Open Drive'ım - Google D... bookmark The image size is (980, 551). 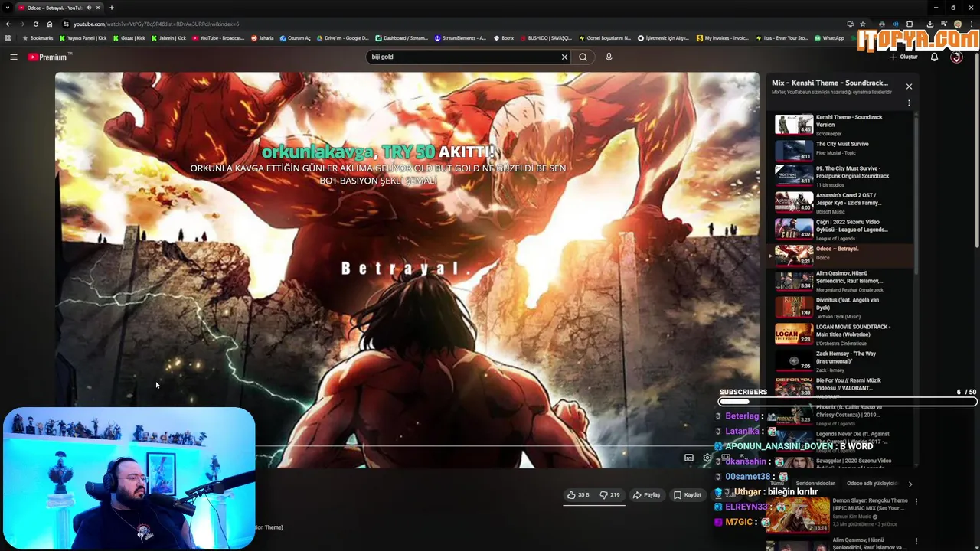[341, 37]
